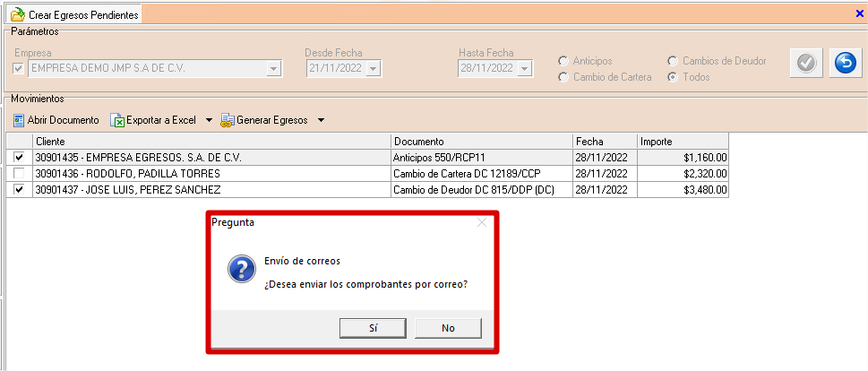Sort by the Cliente column header
868x371 pixels.
[x=211, y=142]
